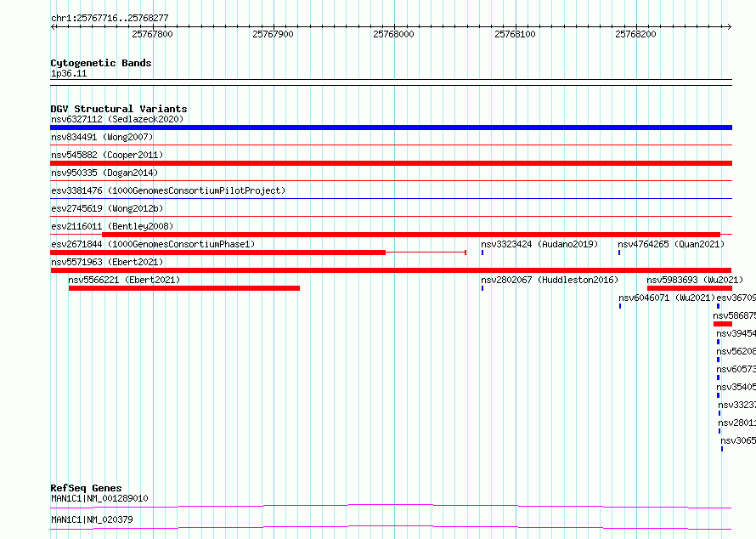Open the esv2671844 (1000GenomesConsortiumPhase1) label

tap(153, 244)
